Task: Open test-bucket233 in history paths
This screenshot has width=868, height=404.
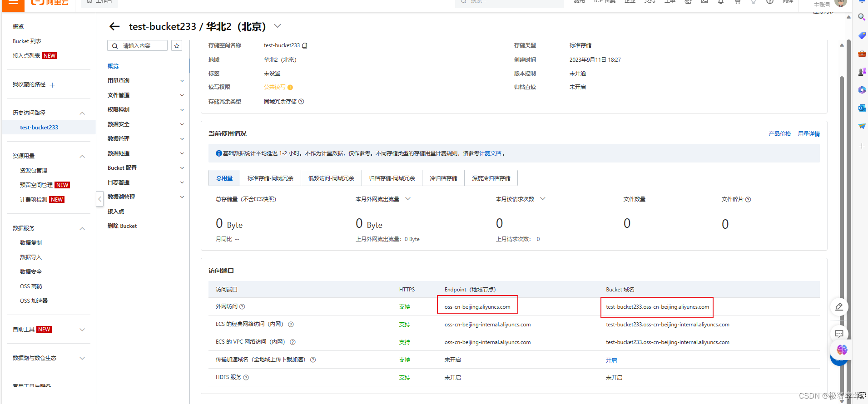Action: click(x=39, y=128)
